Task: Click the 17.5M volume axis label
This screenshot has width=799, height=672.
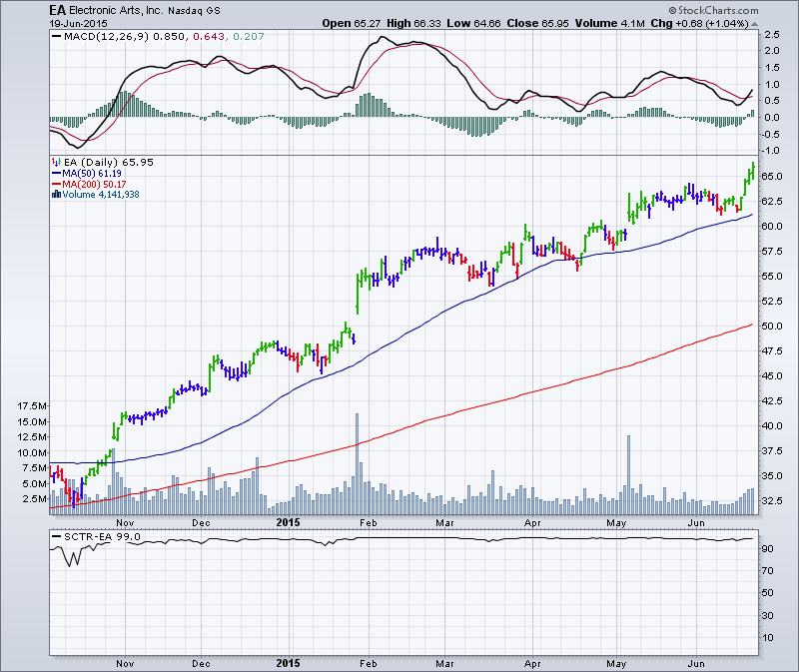Action: tap(32, 405)
